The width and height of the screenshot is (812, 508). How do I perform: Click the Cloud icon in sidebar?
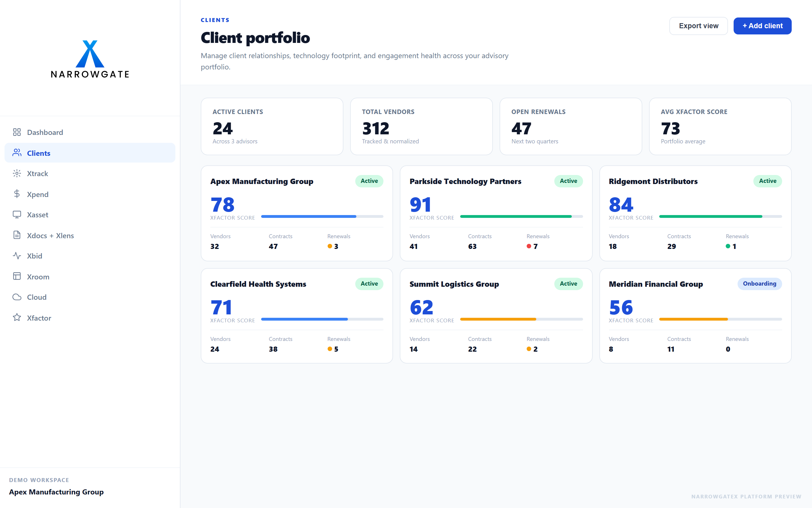pyautogui.click(x=17, y=297)
